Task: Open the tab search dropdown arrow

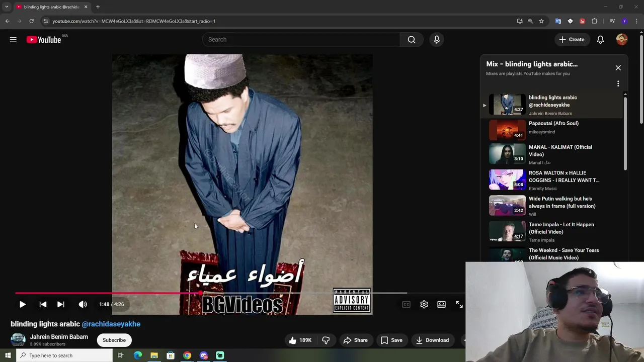Action: (x=7, y=7)
